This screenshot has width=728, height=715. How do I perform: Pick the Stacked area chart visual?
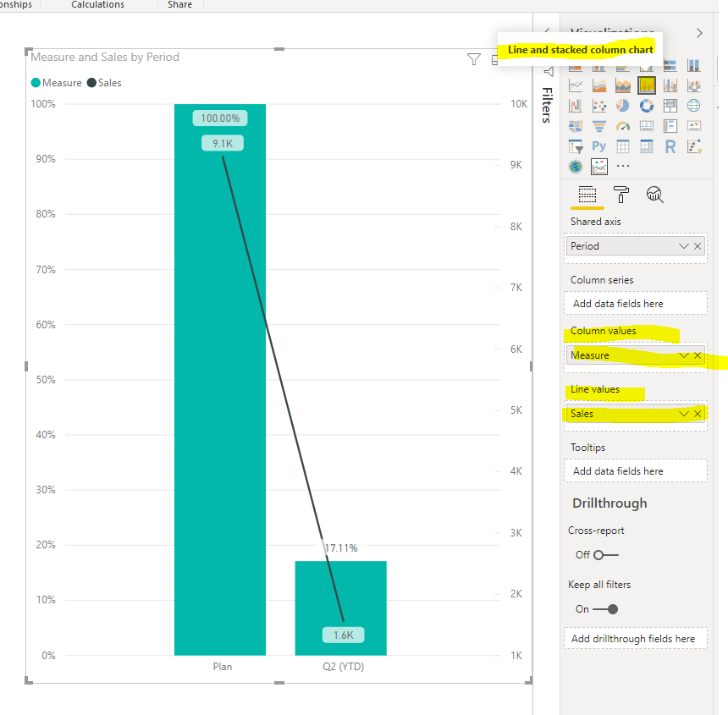point(622,85)
